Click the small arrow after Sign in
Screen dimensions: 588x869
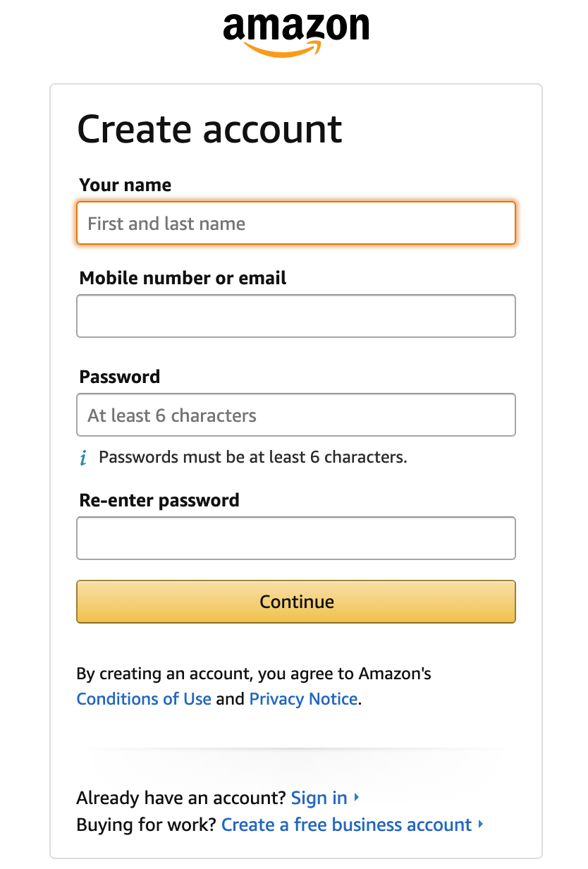click(357, 798)
